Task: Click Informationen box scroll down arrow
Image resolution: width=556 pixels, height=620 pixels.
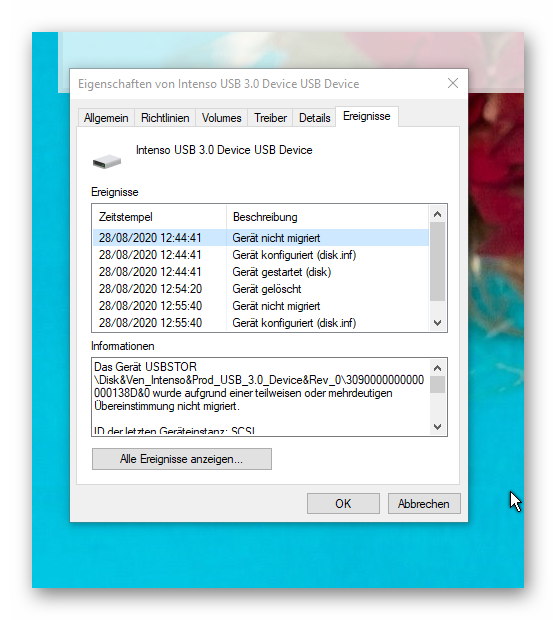Action: coord(437,426)
